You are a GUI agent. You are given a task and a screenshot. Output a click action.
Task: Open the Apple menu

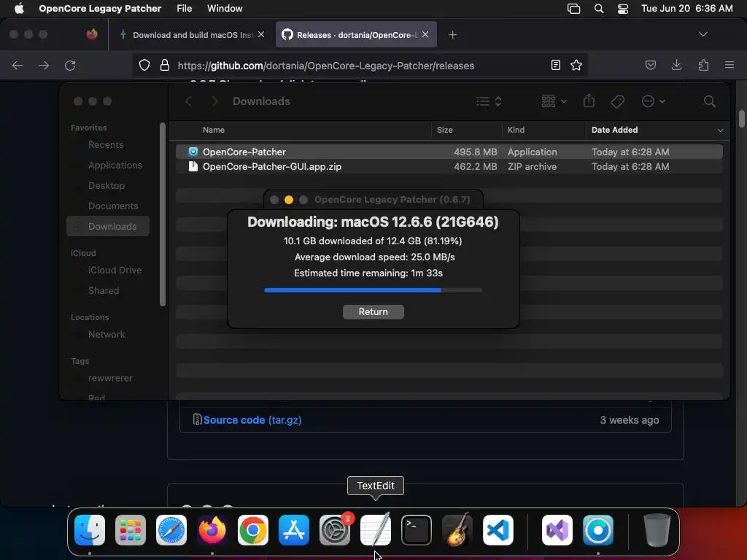(19, 9)
